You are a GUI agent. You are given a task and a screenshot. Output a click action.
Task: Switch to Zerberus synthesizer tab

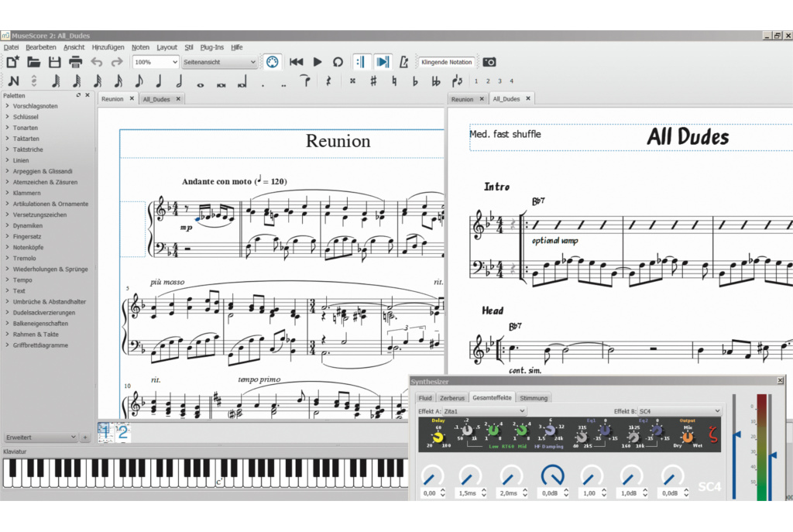click(452, 398)
